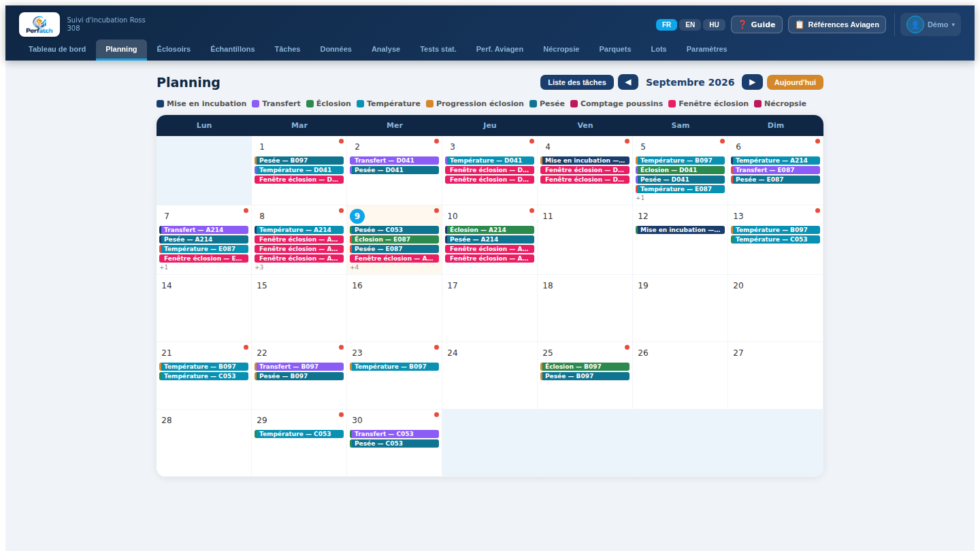Open Pesée — B097 on September 1
Image resolution: width=980 pixels, height=551 pixels.
tap(299, 161)
